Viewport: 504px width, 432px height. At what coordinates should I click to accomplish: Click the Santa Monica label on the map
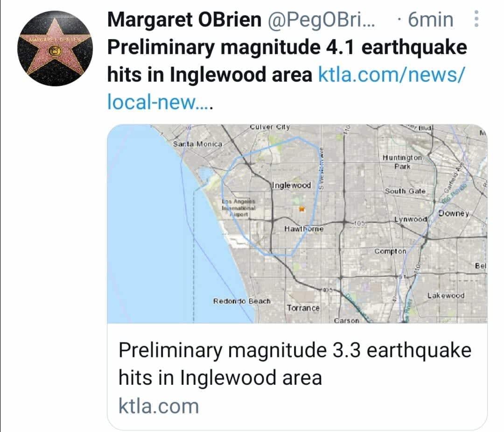(198, 144)
